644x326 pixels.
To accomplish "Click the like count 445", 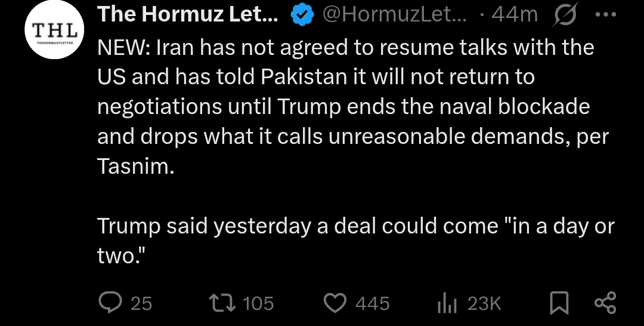I will pos(372,304).
